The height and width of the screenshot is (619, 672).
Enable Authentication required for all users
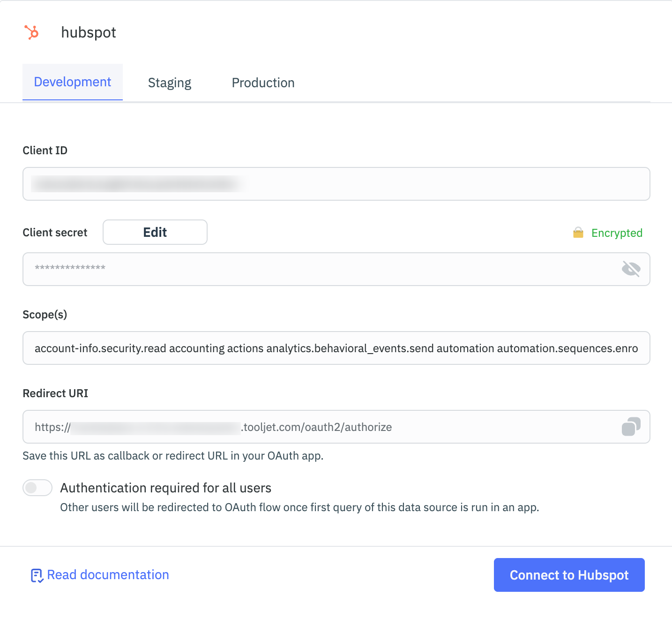[37, 488]
